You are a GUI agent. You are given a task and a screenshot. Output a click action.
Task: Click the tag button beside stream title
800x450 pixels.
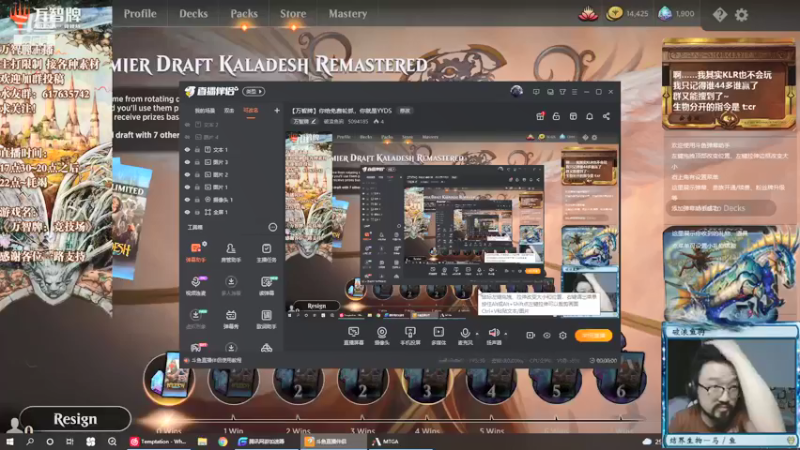(x=405, y=111)
